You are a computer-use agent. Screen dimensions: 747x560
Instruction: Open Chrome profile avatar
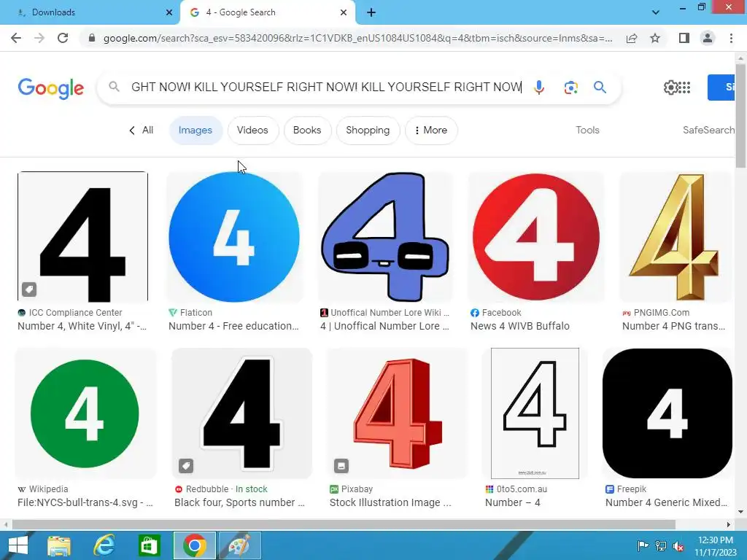coord(708,38)
